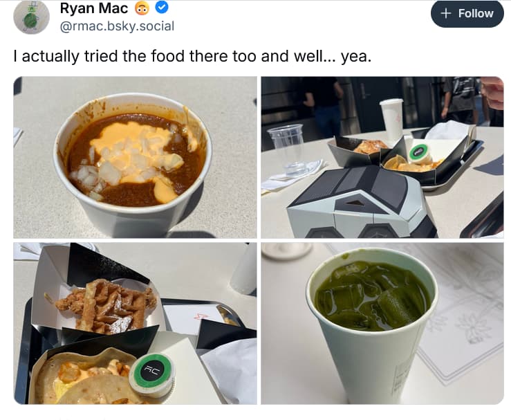511x420 pixels.
Task: Visit the @rmac.bsky.social handle link
Action: tap(117, 26)
